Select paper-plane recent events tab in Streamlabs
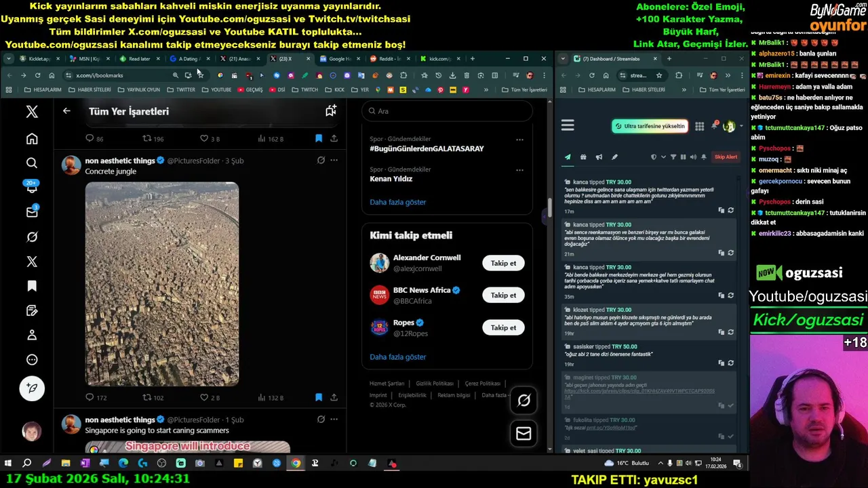The height and width of the screenshot is (488, 868). [x=568, y=157]
